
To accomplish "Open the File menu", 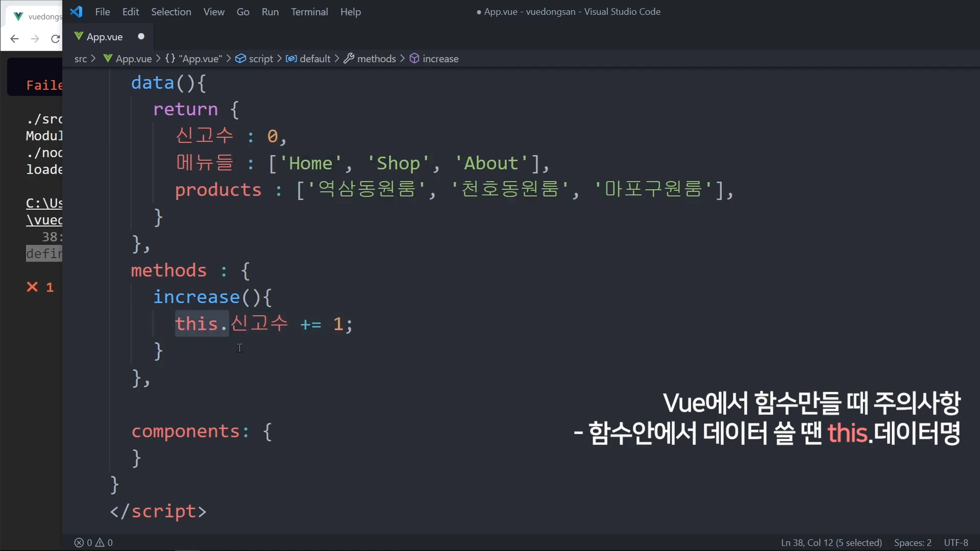I will [102, 12].
